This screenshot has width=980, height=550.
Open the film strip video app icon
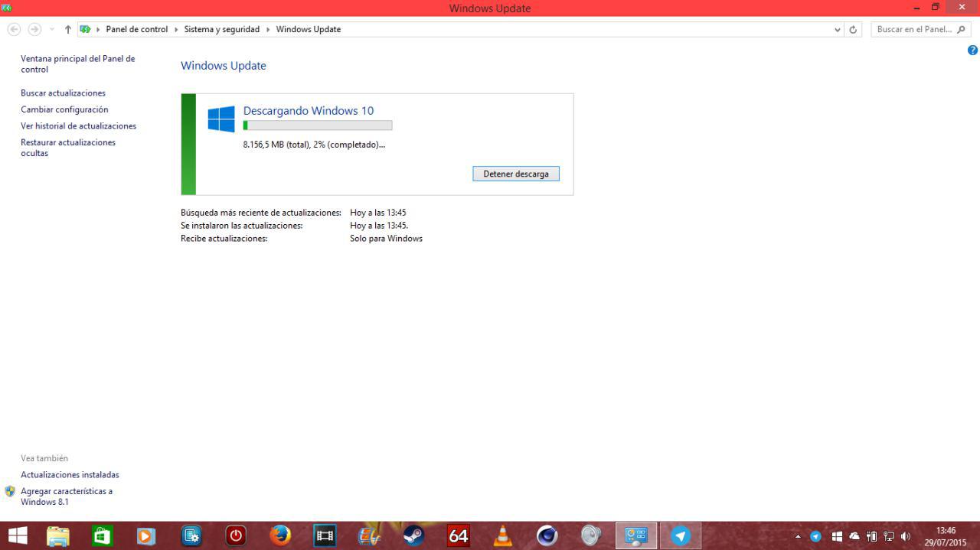coord(325,535)
